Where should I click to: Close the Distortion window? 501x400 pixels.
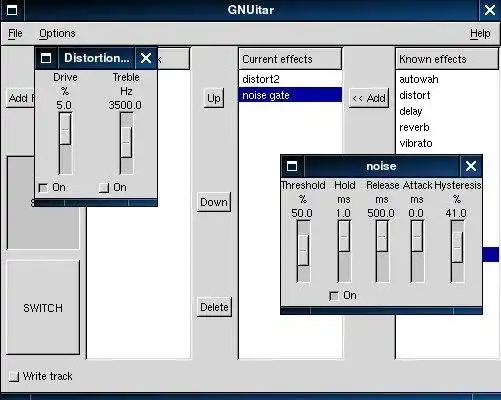[x=146, y=58]
